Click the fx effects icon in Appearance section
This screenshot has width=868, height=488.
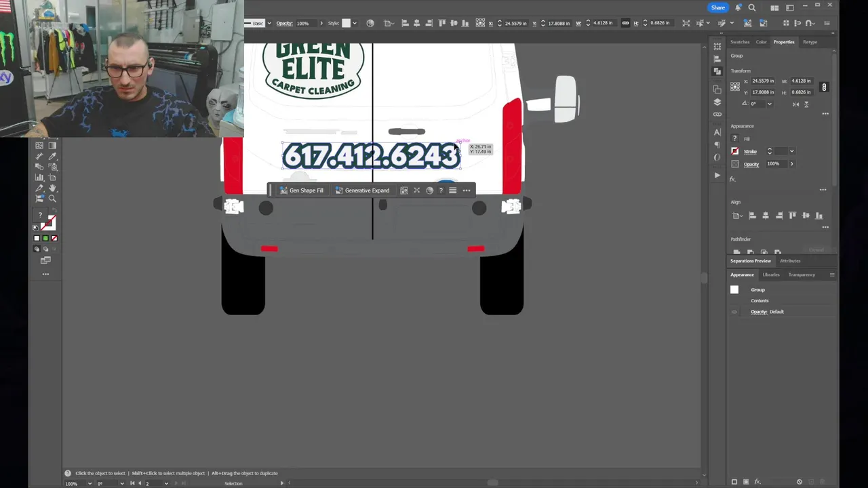click(732, 179)
